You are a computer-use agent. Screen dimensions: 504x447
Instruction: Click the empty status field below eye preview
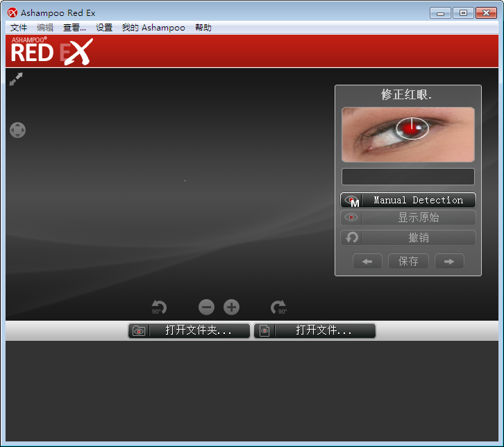pyautogui.click(x=408, y=177)
